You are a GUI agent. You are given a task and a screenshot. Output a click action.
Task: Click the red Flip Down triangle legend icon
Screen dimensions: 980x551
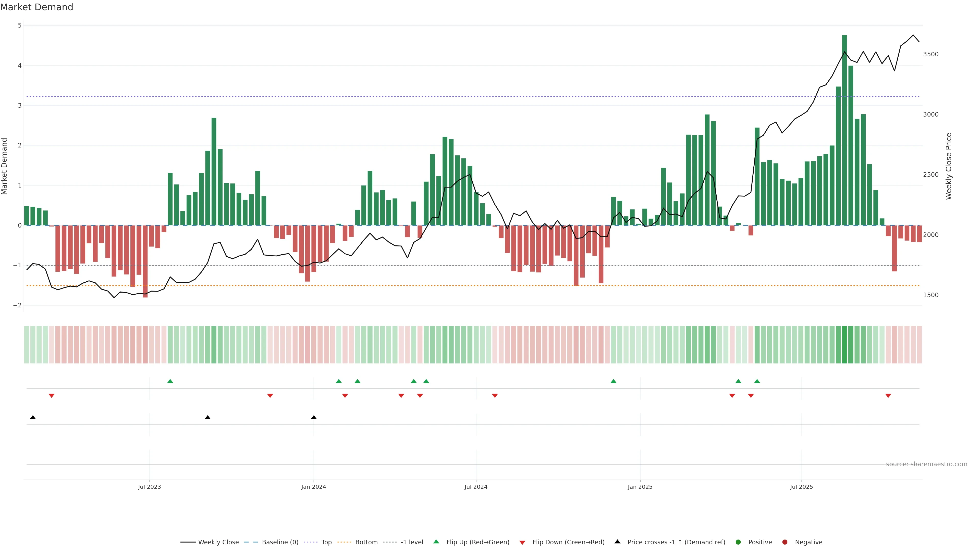522,542
